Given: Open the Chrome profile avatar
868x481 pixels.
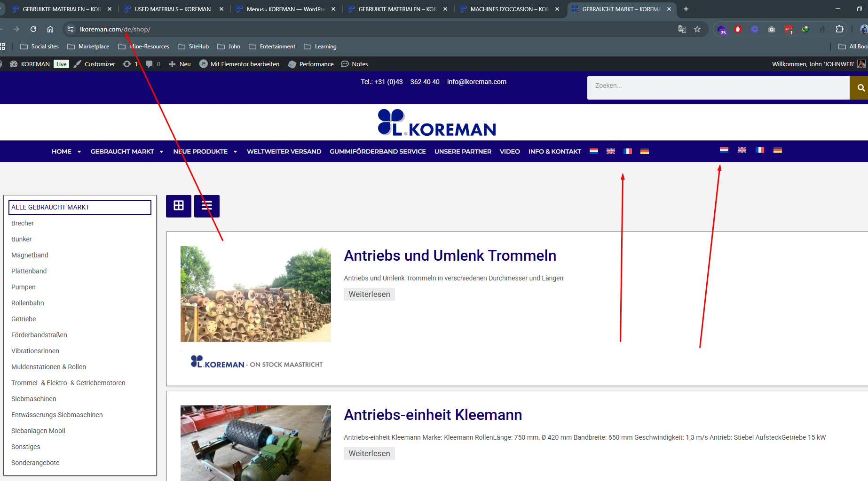Looking at the screenshot, I should tap(864, 29).
